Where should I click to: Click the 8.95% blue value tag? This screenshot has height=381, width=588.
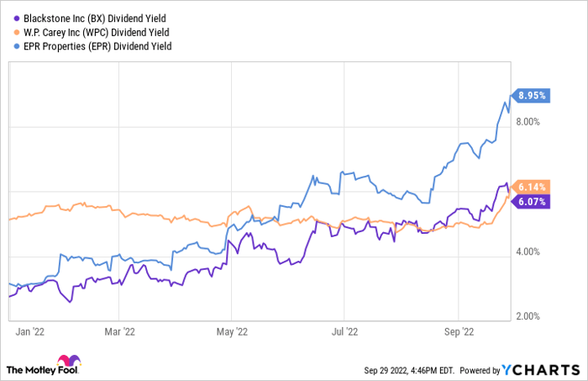(x=531, y=96)
